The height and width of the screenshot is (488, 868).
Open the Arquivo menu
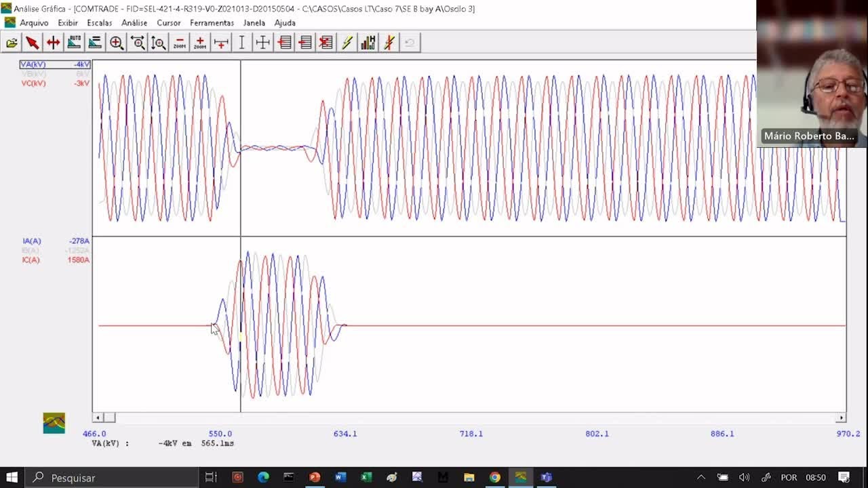click(x=34, y=23)
